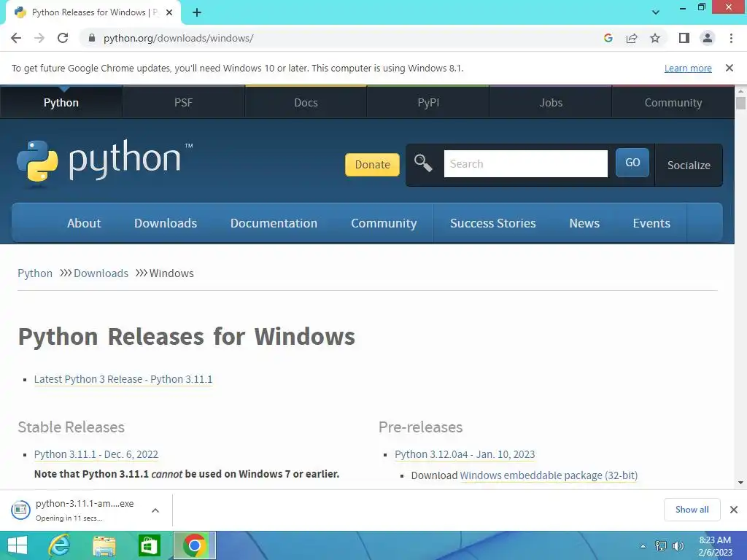
Task: Open Latest Python 3 Release - Python 3.11.1
Action: pos(123,379)
